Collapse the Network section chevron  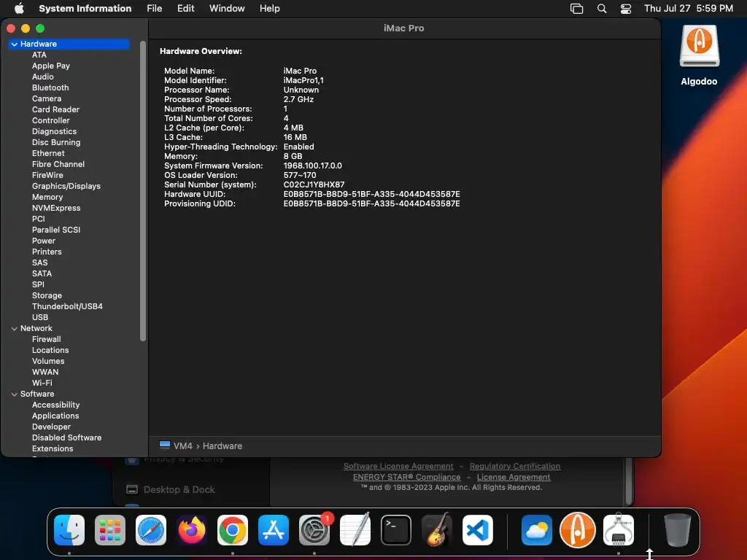(15, 329)
